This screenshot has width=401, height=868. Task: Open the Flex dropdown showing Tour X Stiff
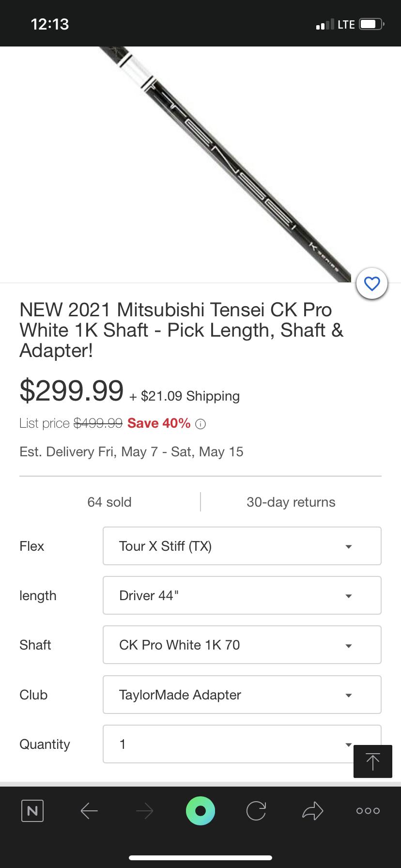pos(242,546)
